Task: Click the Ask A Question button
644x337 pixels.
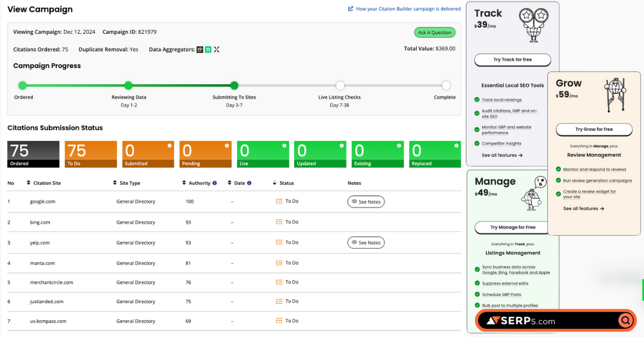Action: click(x=435, y=32)
